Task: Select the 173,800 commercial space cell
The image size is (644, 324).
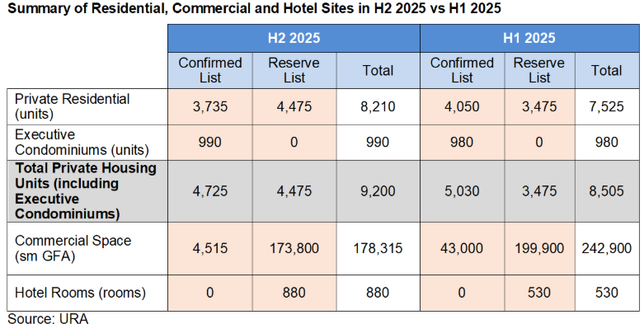Action: 294,248
